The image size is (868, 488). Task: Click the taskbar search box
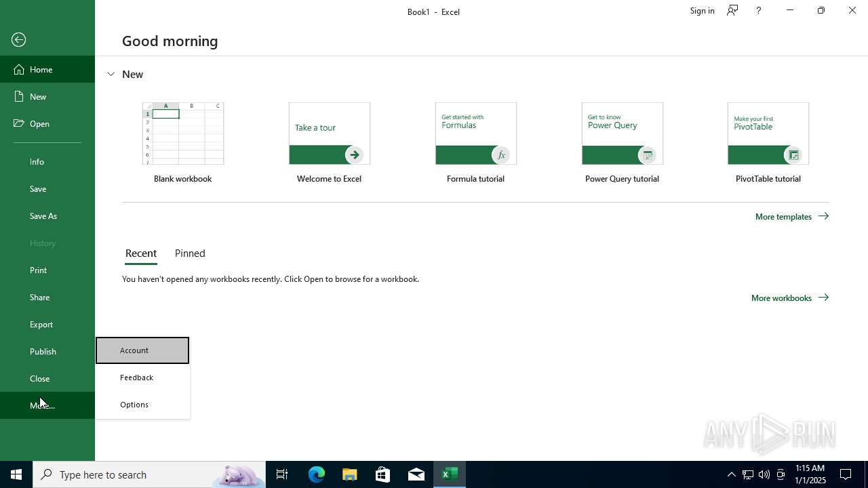coord(149,474)
